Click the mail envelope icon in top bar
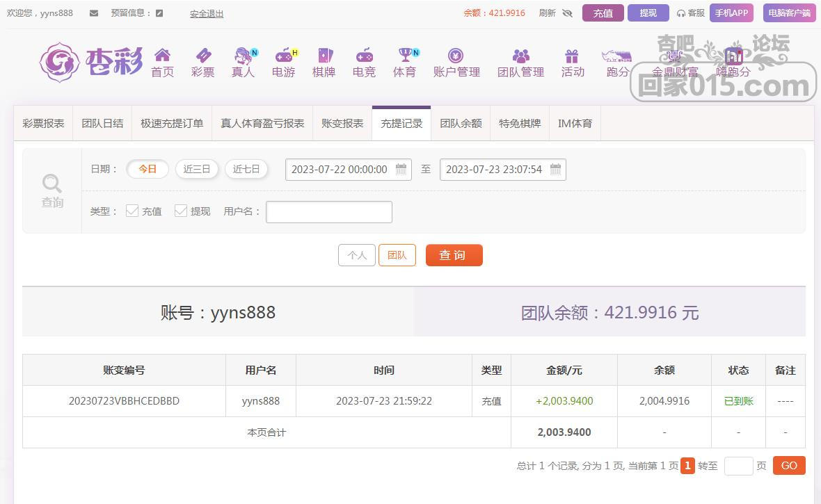The height and width of the screenshot is (504, 821). pyautogui.click(x=94, y=13)
